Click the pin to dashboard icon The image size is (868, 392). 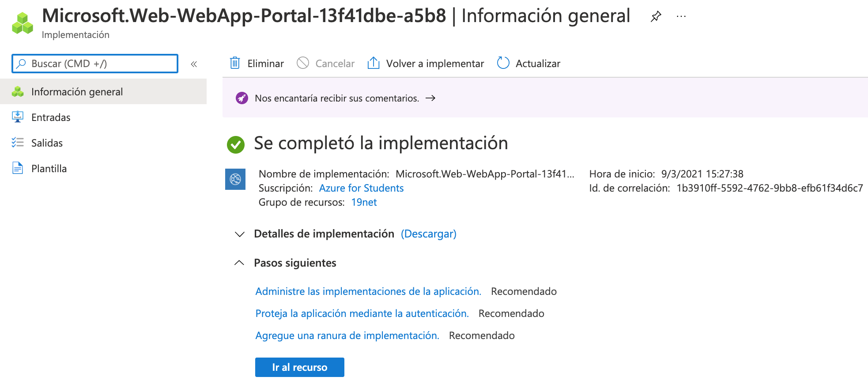(x=656, y=17)
